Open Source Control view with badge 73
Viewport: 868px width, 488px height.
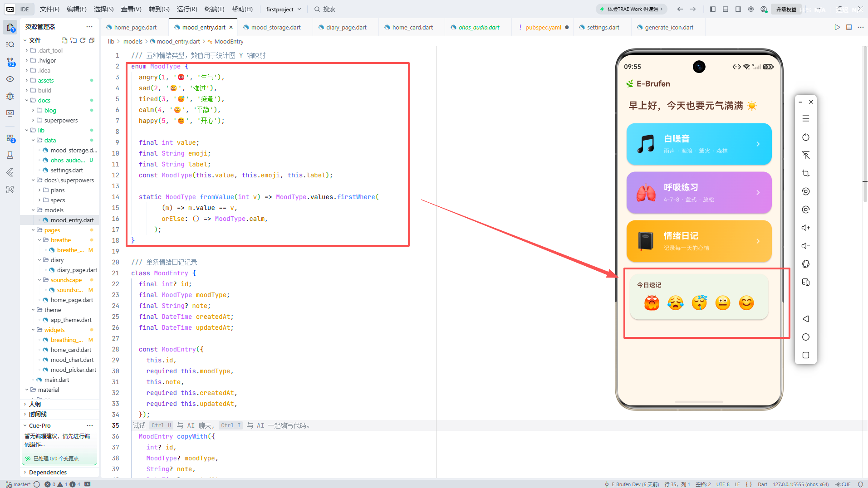click(10, 62)
